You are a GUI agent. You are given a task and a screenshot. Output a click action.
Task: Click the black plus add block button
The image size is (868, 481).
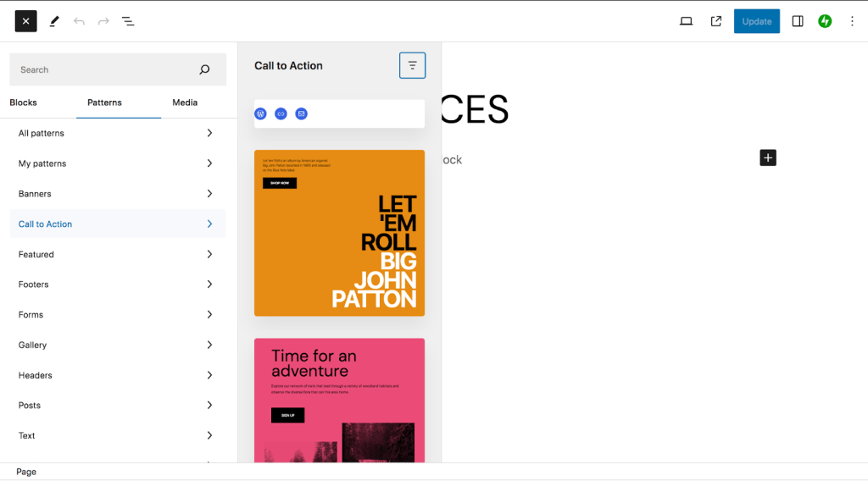768,158
